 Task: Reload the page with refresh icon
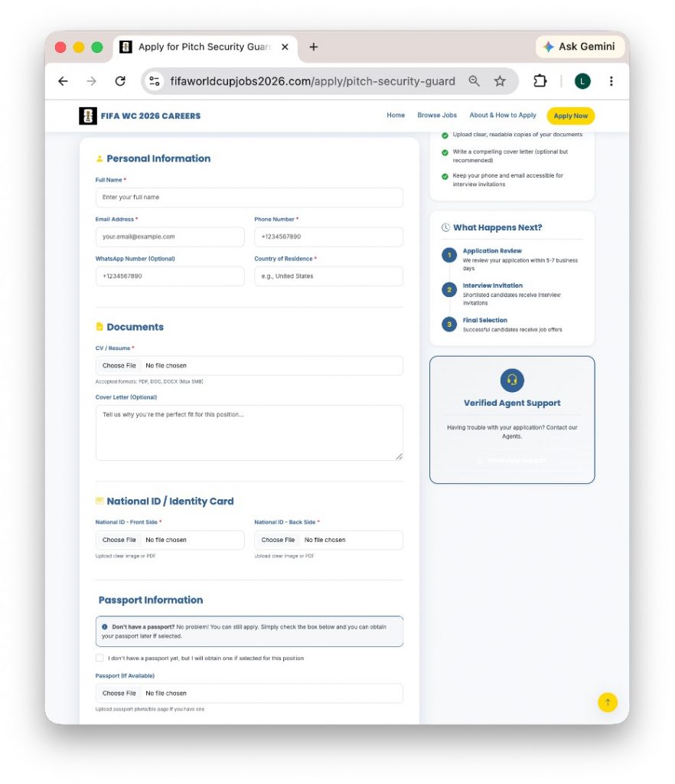(x=120, y=81)
